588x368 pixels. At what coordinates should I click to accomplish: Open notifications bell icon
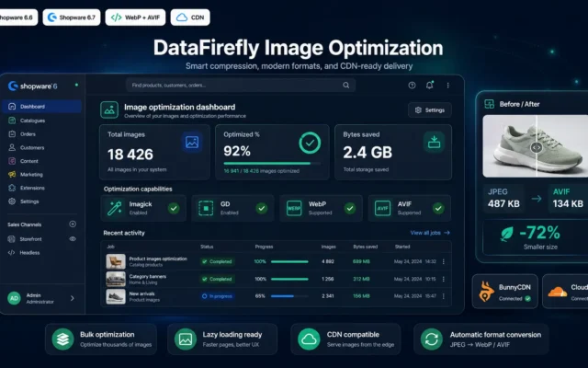tap(430, 86)
